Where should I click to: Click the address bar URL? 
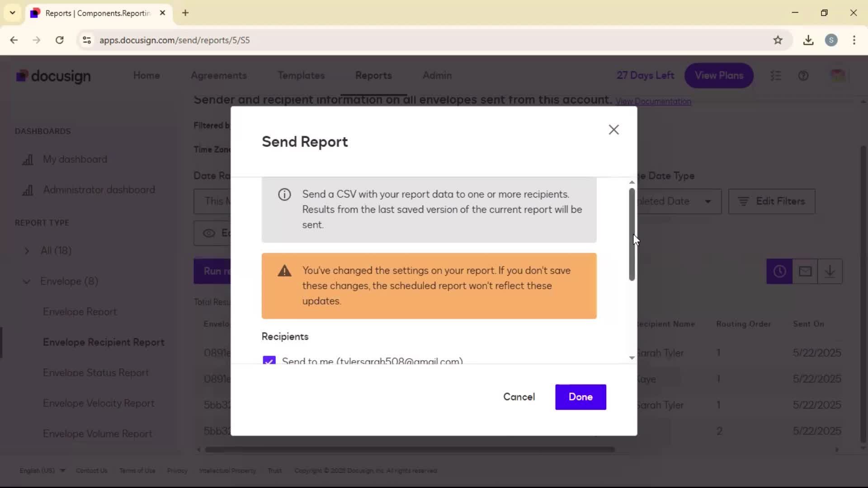[x=175, y=40]
